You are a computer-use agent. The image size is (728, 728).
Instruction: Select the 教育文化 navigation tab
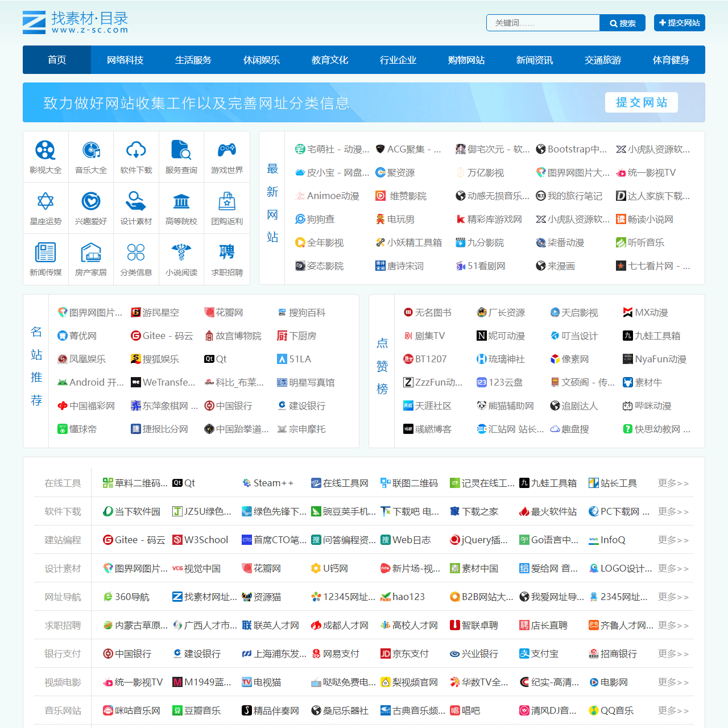click(x=330, y=60)
